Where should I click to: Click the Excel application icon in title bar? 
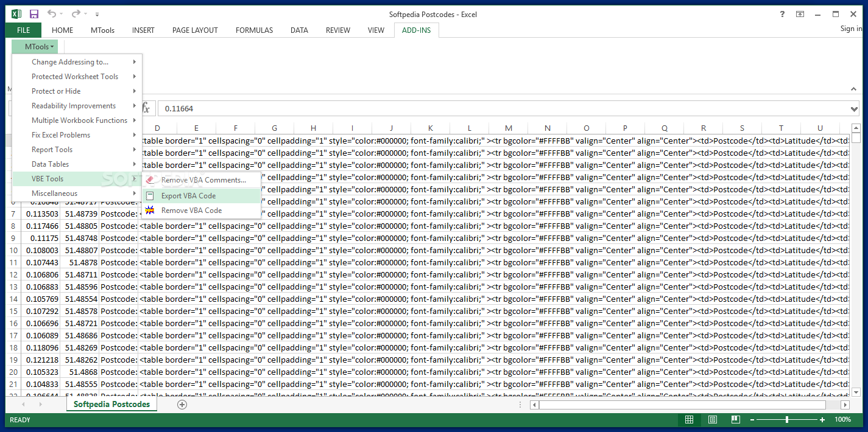(x=16, y=14)
